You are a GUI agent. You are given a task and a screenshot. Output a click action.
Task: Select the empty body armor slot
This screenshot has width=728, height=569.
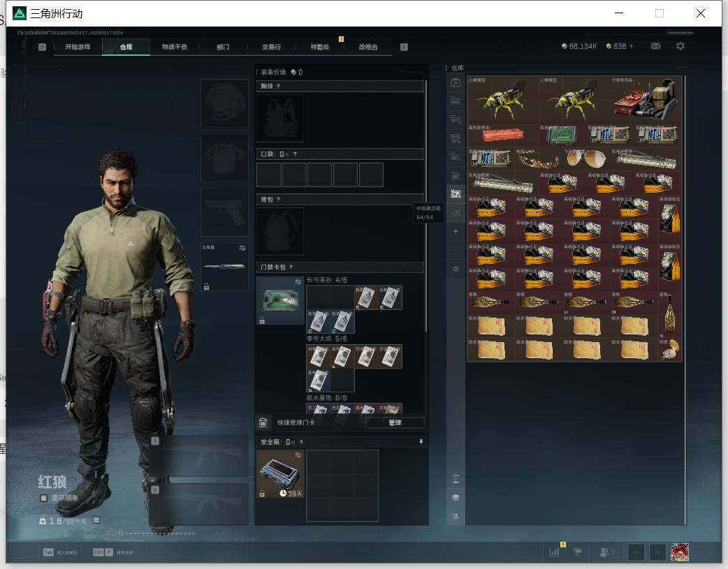click(224, 158)
